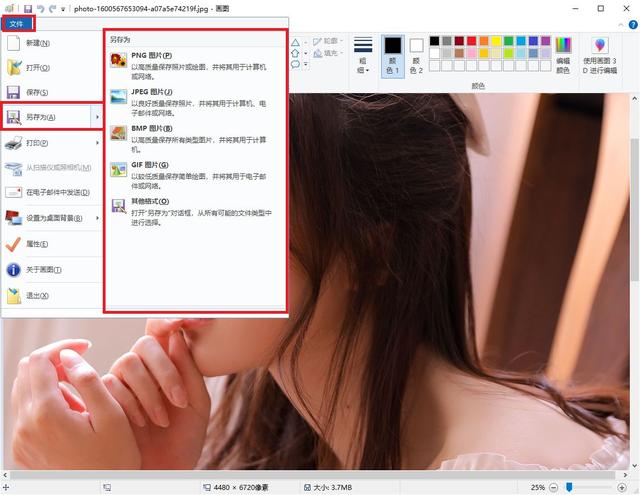Click the Paint app icon in title bar
Viewport: 640px width, 495px height.
[x=10, y=9]
